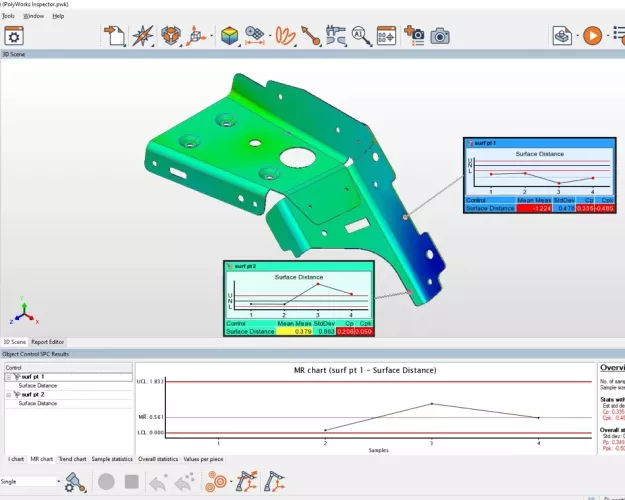Click the square stop button in bottom toolbar
The width and height of the screenshot is (625, 500).
click(x=131, y=482)
